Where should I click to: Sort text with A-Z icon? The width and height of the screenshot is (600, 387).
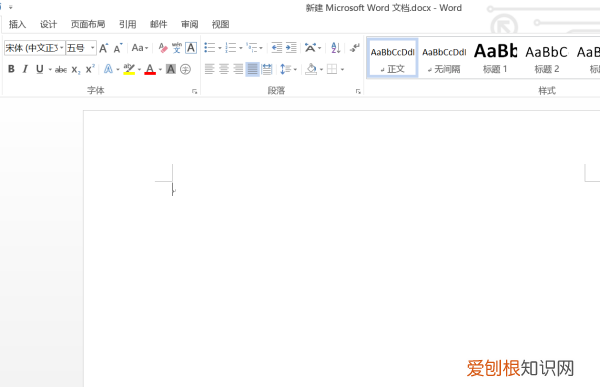pos(336,48)
